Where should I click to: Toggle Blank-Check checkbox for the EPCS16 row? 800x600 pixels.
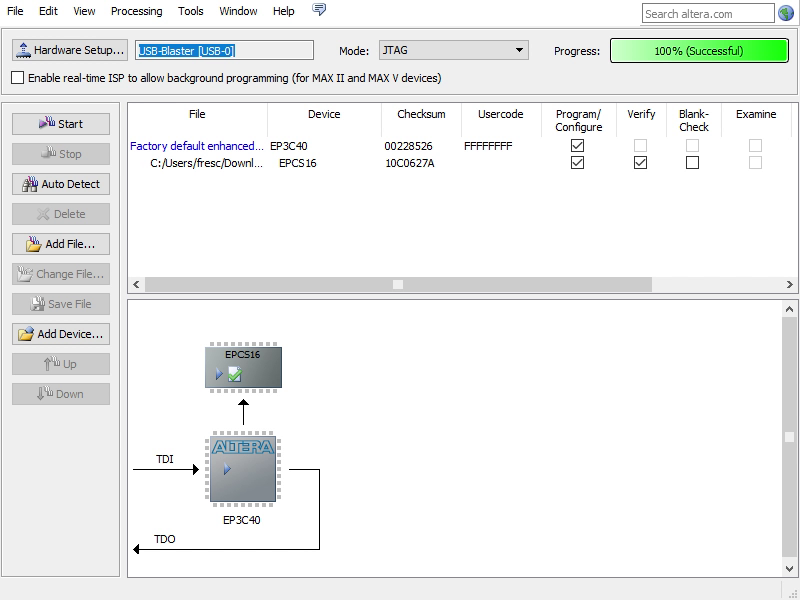point(692,163)
